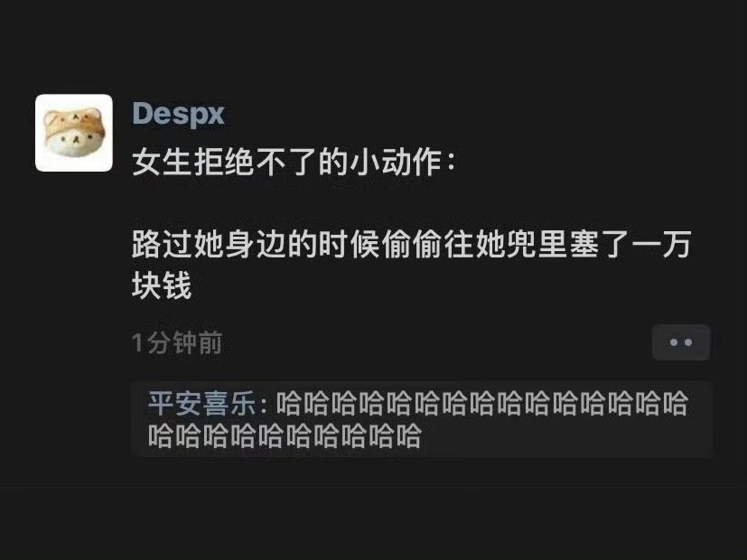The width and height of the screenshot is (747, 560).
Task: Click the last post line 块钱
Action: [162, 285]
